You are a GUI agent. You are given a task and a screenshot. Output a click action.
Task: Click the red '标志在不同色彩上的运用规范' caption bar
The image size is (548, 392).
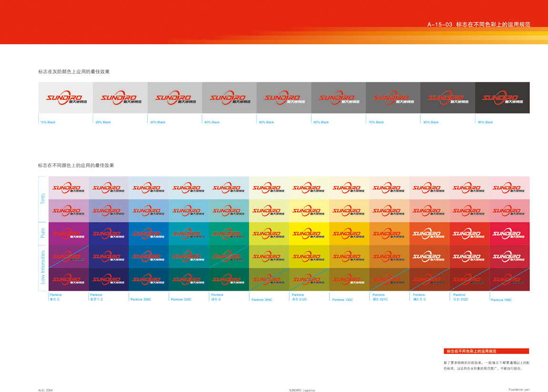[x=486, y=351]
